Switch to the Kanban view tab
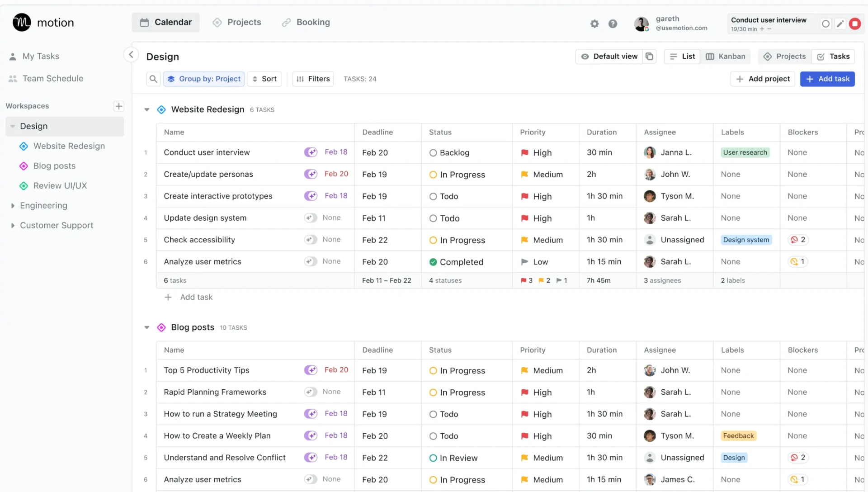 tap(725, 56)
